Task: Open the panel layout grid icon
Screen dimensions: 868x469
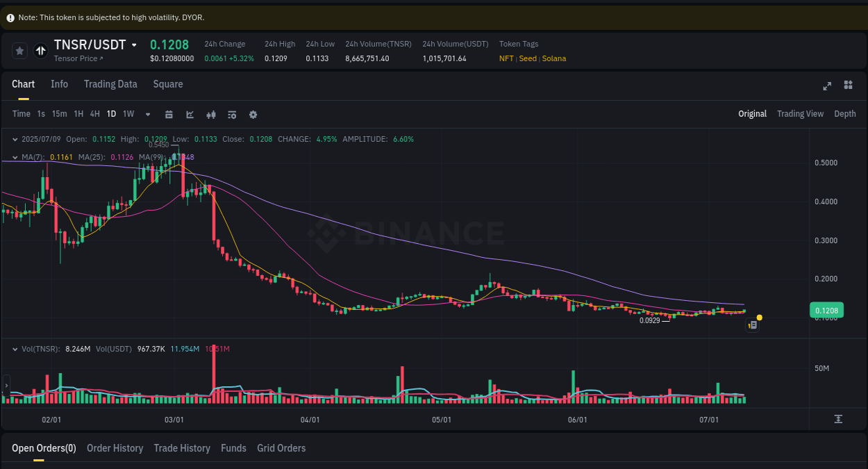Action: (x=848, y=85)
